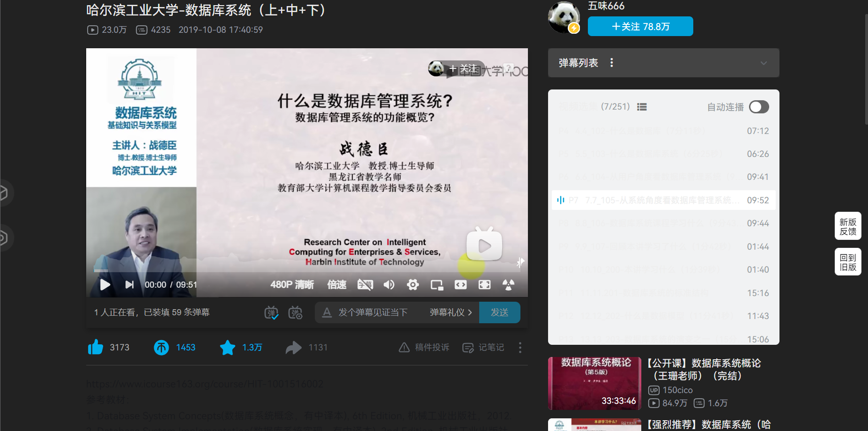Focus the 发个弹幕见证当下 input field

click(x=373, y=312)
